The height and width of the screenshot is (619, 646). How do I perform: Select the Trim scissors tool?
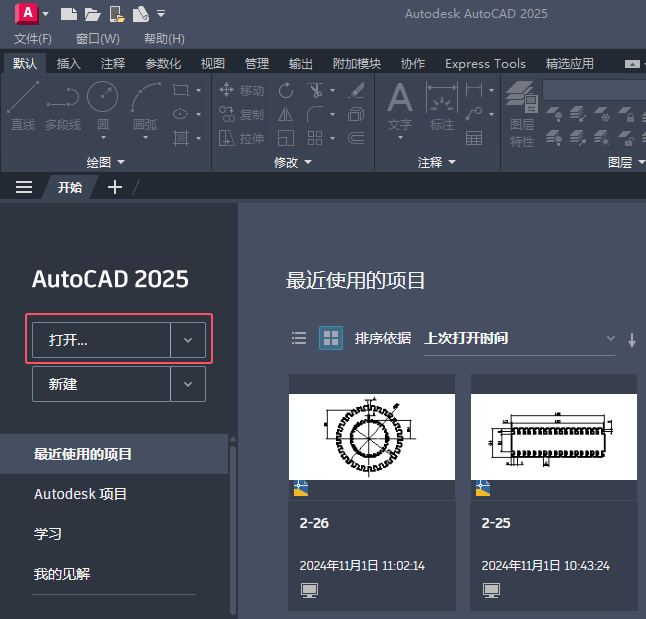[316, 90]
